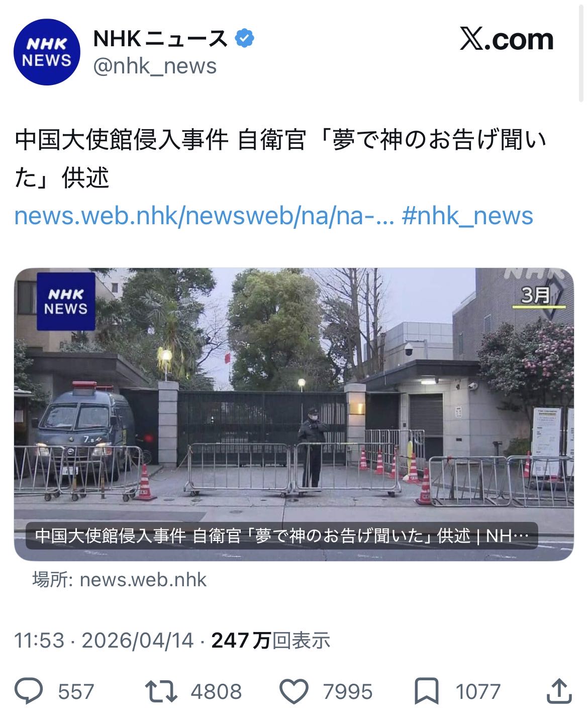
Task: Bookmark the post with bookmark icon
Action: coord(426,691)
